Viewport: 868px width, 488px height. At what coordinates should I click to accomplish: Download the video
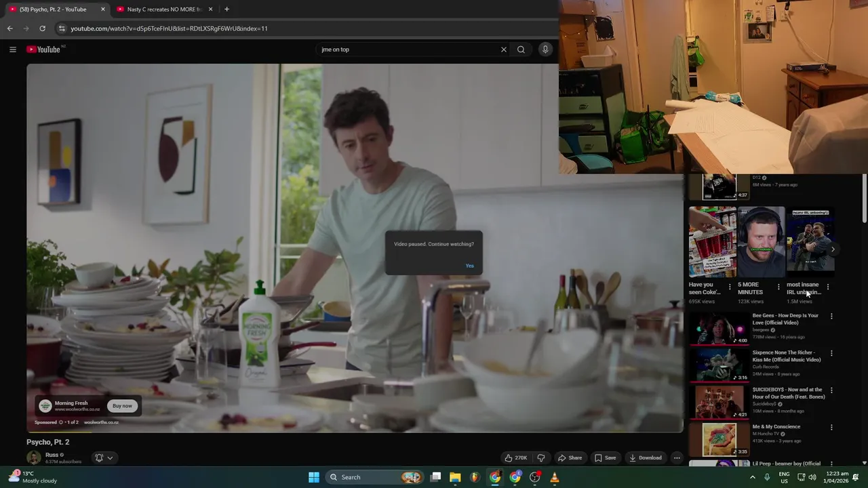[x=645, y=457]
